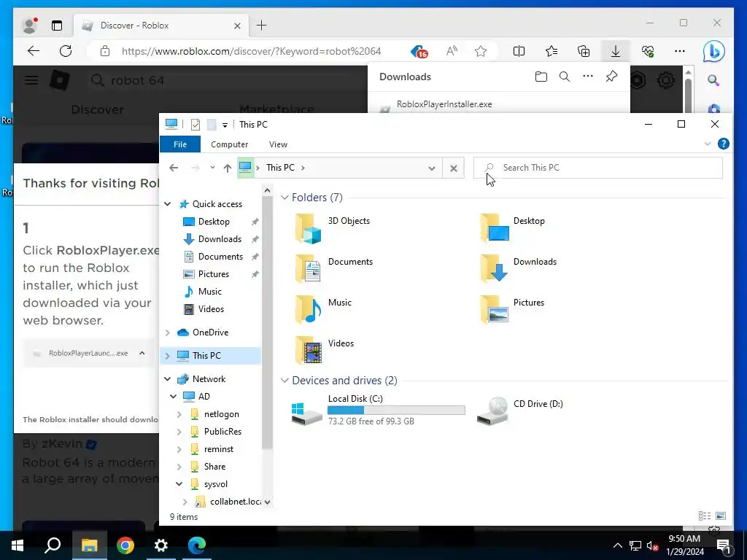Select Downloads in Quick access
The image size is (747, 560).
[220, 239]
